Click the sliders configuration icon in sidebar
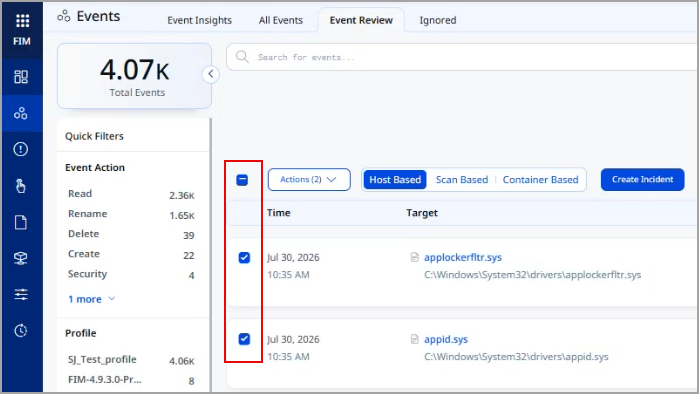Image resolution: width=699 pixels, height=394 pixels. click(21, 294)
